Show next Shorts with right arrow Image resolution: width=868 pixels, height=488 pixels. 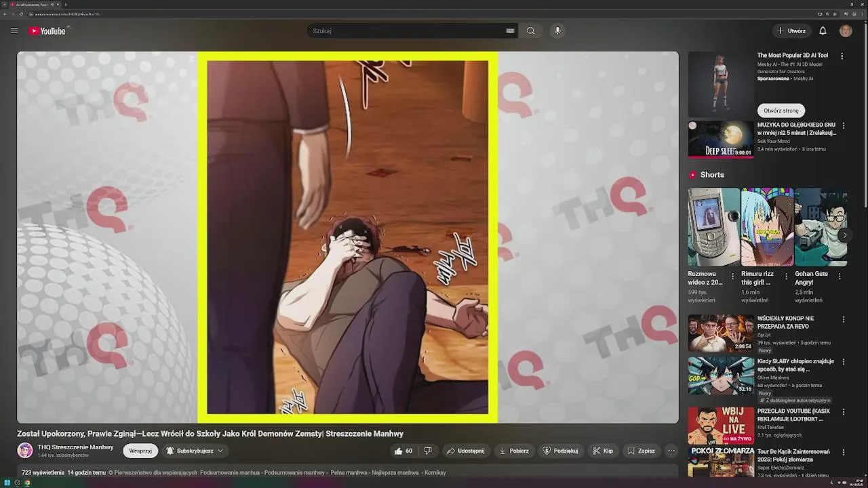pyautogui.click(x=844, y=235)
